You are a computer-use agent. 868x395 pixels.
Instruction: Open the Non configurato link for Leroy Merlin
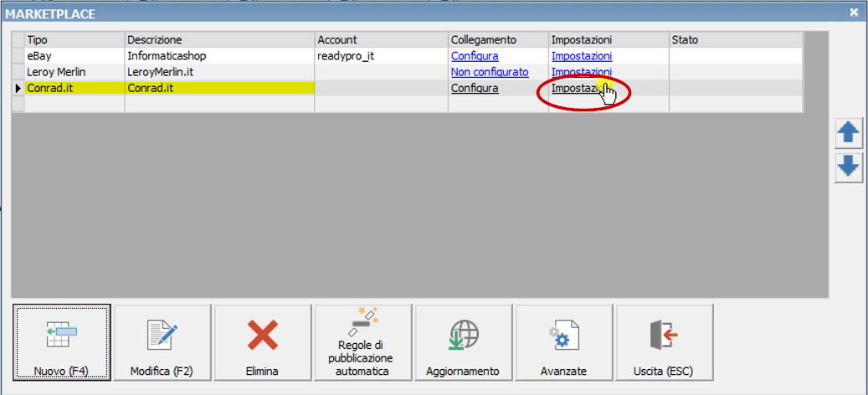pos(490,72)
